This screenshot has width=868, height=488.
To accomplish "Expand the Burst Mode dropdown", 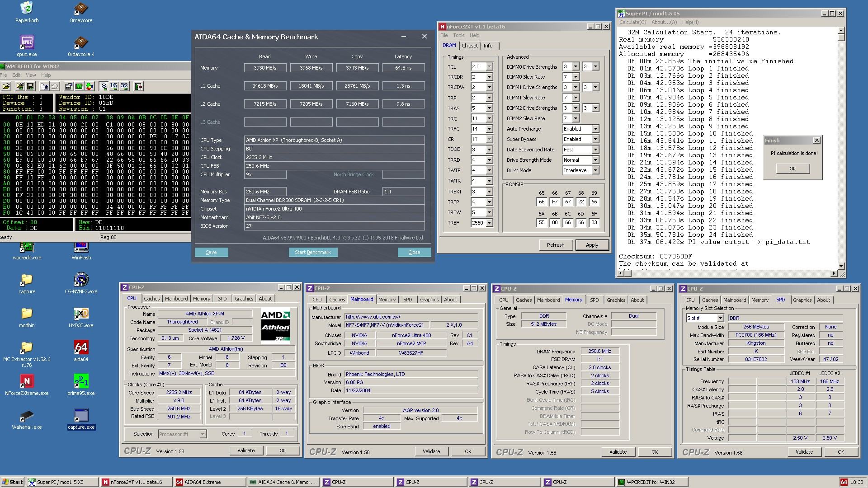I will coord(595,170).
